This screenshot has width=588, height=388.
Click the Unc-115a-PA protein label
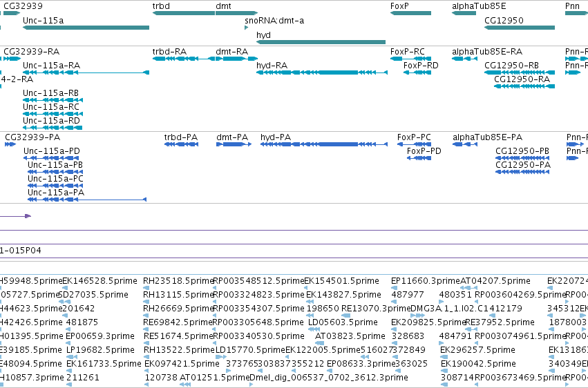pyautogui.click(x=56, y=193)
